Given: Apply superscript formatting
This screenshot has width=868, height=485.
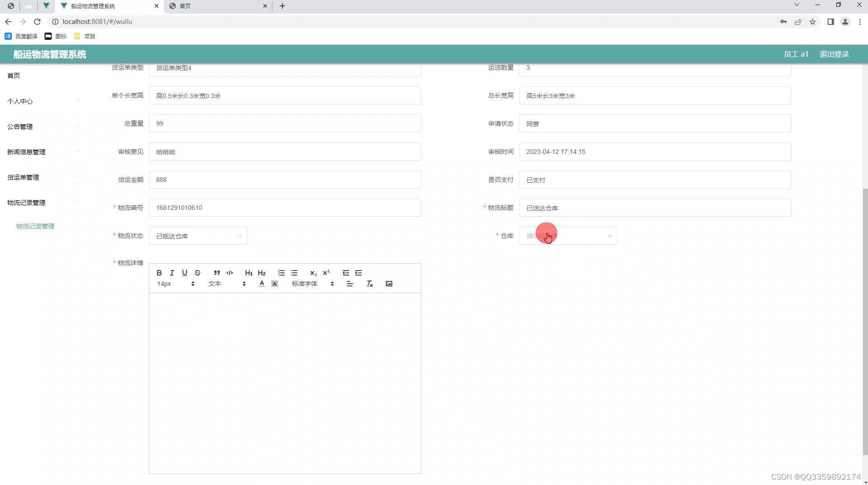Looking at the screenshot, I should (x=326, y=273).
